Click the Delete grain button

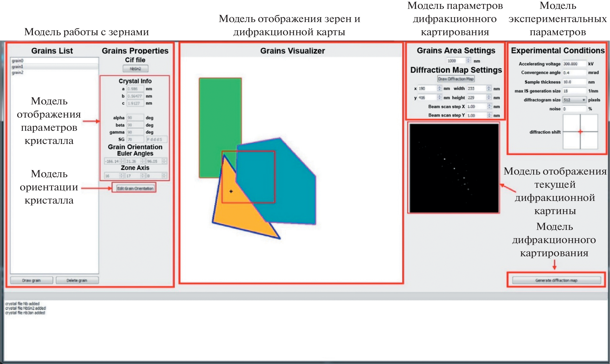pos(77,280)
